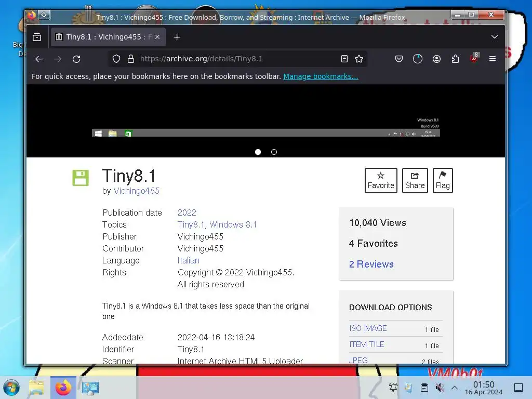Open the system settings taskbar icon
This screenshot has height=399, width=532.
pos(90,388)
